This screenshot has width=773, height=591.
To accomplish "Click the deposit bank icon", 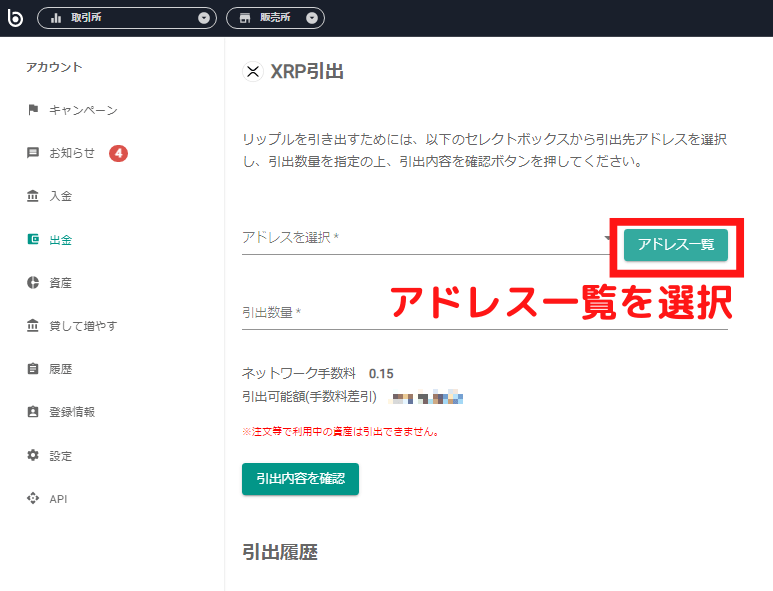I will [x=33, y=196].
